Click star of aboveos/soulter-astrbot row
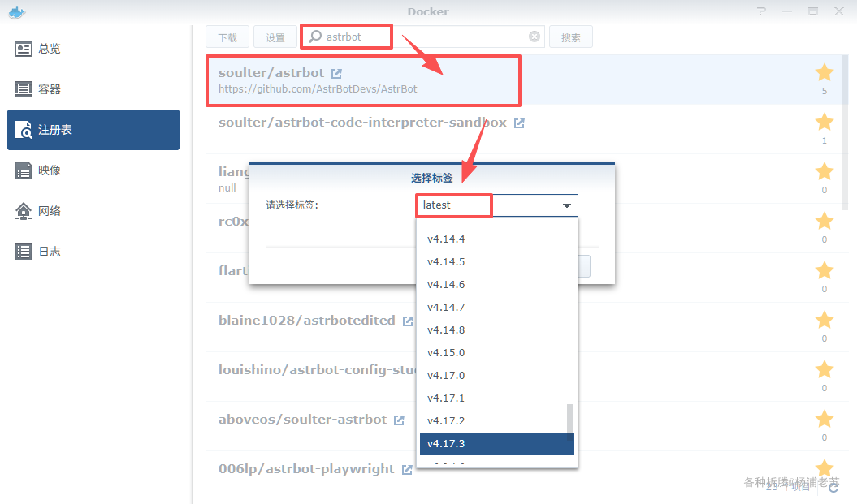The height and width of the screenshot is (504, 857). click(825, 419)
